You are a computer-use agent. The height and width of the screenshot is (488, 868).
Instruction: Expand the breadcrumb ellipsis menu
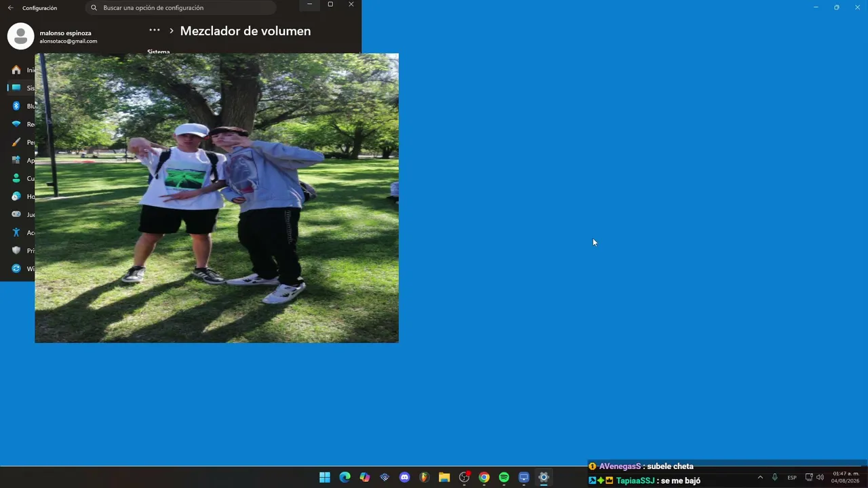(155, 30)
